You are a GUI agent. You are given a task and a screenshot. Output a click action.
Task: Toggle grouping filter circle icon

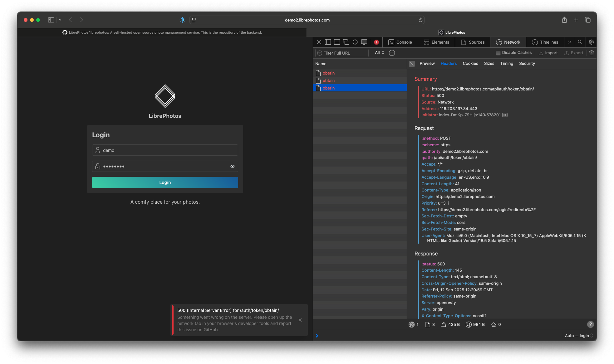coord(392,53)
